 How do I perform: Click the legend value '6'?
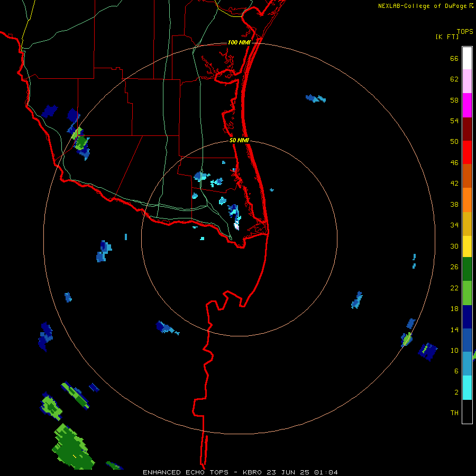coord(456,371)
